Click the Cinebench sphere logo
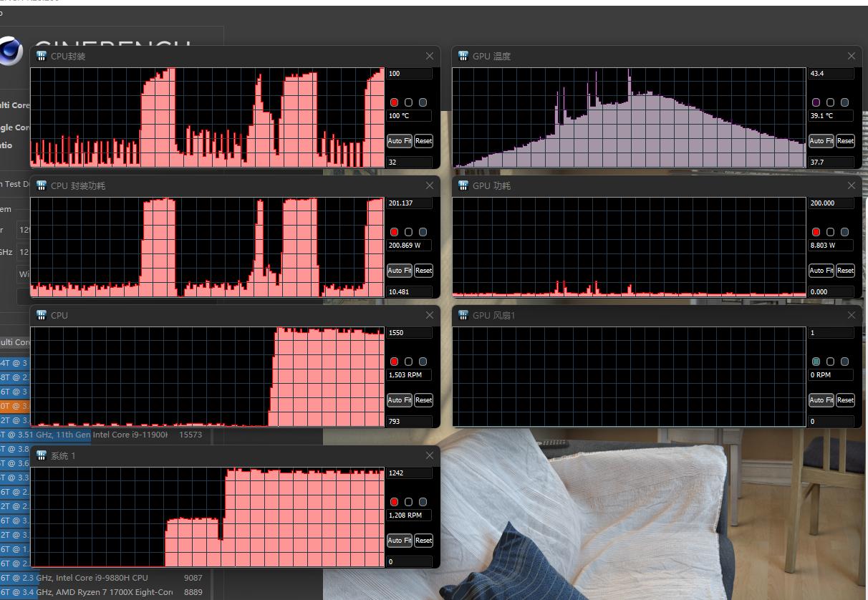The width and height of the screenshot is (868, 600). (10, 51)
